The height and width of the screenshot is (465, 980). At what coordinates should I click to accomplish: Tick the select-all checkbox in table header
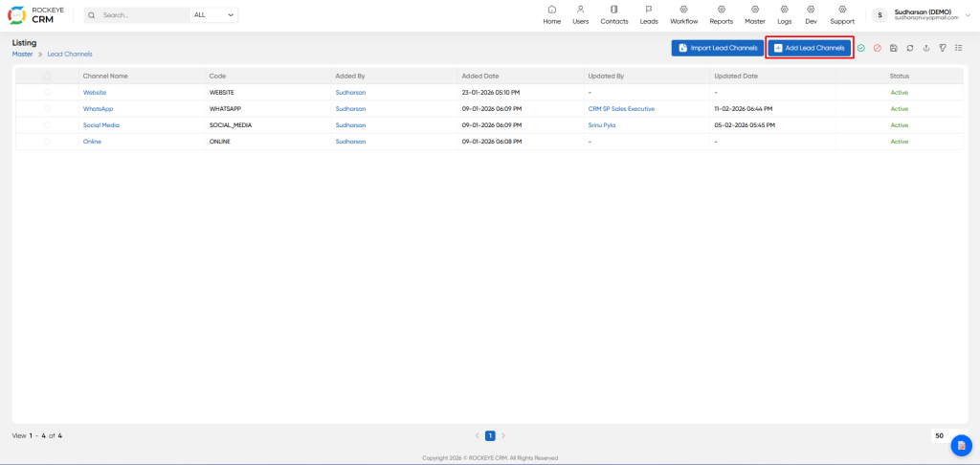tap(47, 76)
